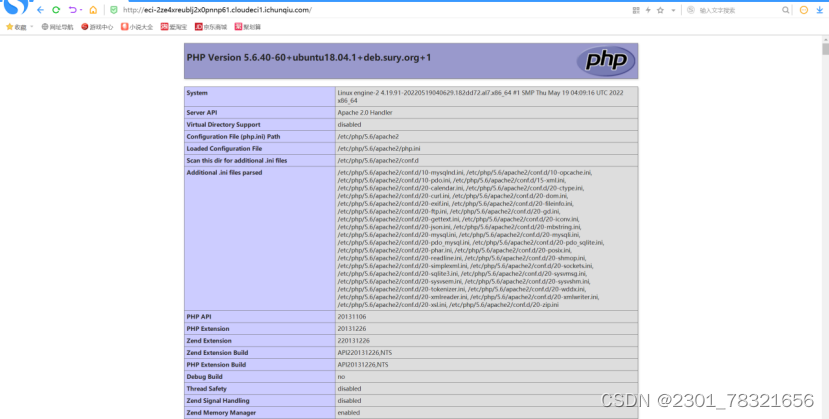
Task: Open the QR code grid icon
Action: 636,10
